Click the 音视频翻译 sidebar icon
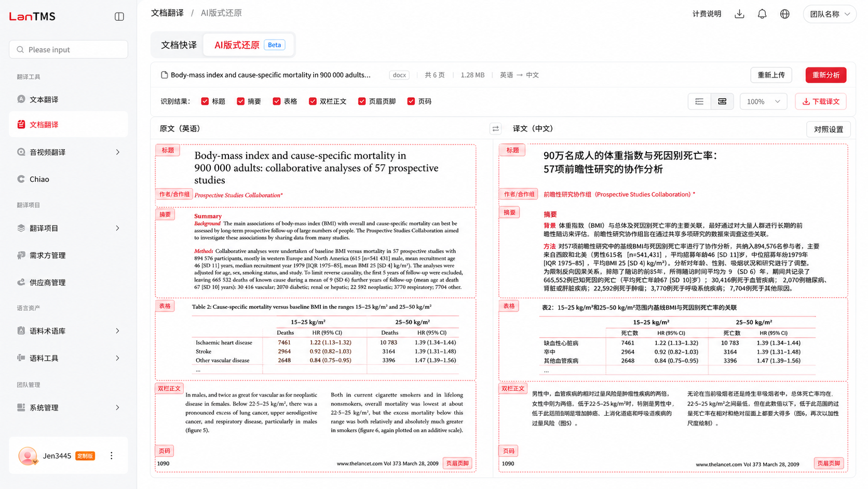868x489 pixels. pyautogui.click(x=21, y=152)
